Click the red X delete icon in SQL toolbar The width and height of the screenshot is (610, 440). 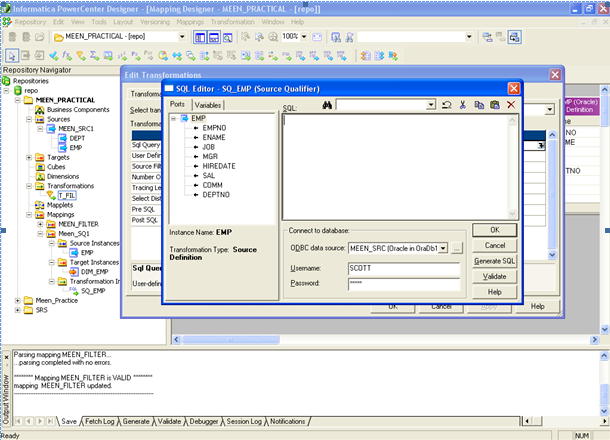(511, 105)
